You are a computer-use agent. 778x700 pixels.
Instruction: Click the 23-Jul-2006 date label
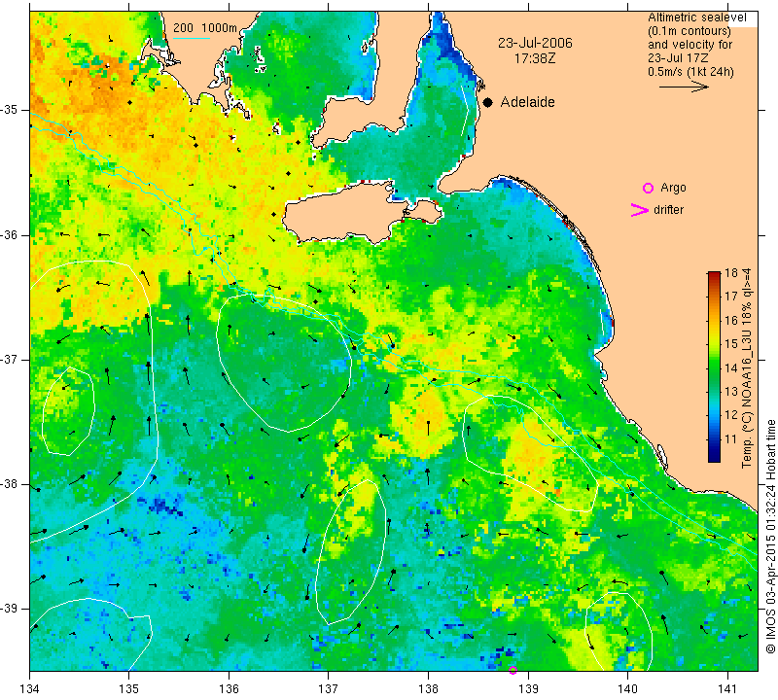pyautogui.click(x=535, y=43)
